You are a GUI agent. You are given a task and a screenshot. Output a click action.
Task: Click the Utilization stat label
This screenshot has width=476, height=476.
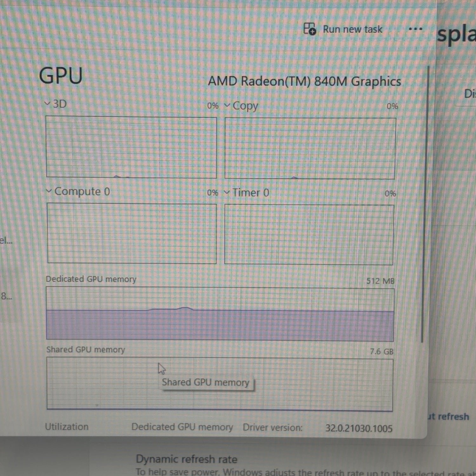click(x=67, y=426)
